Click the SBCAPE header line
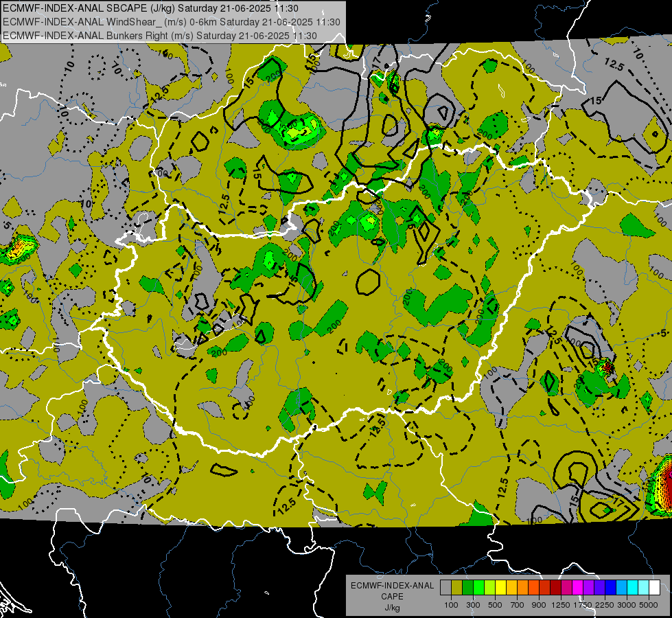 151,8
